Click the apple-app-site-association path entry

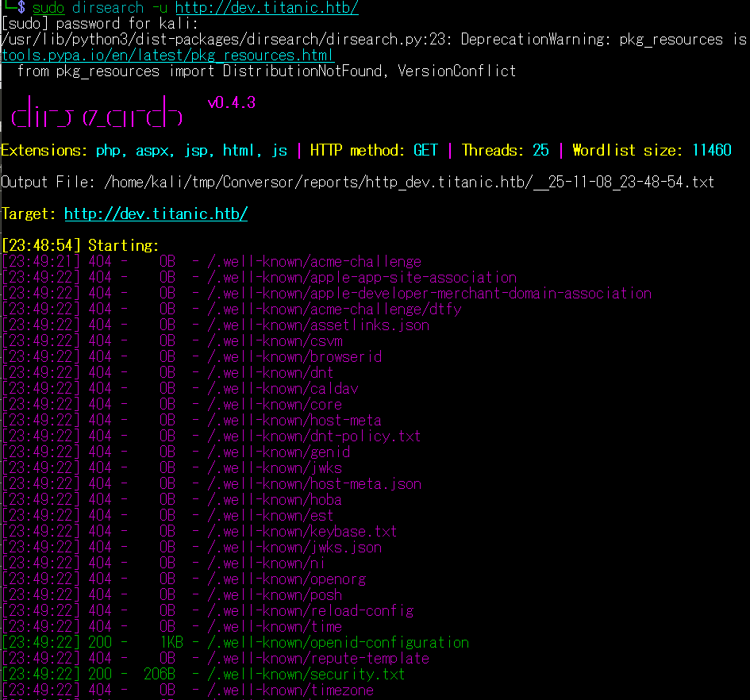click(362, 278)
